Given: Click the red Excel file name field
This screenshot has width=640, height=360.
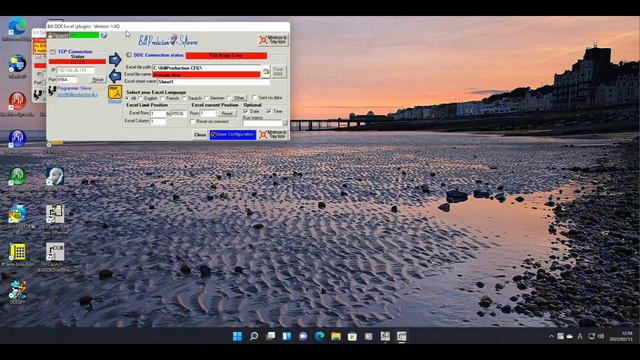Looking at the screenshot, I should (206, 75).
